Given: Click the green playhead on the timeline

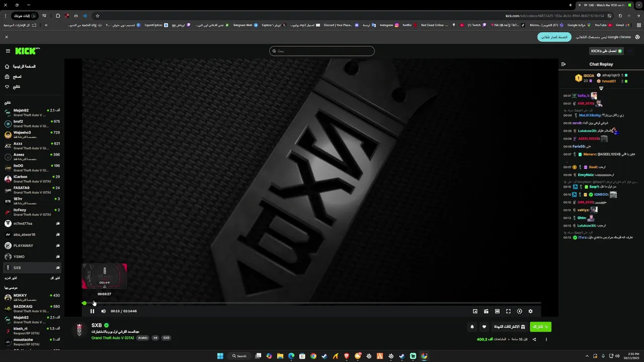Looking at the screenshot, I should [84, 303].
